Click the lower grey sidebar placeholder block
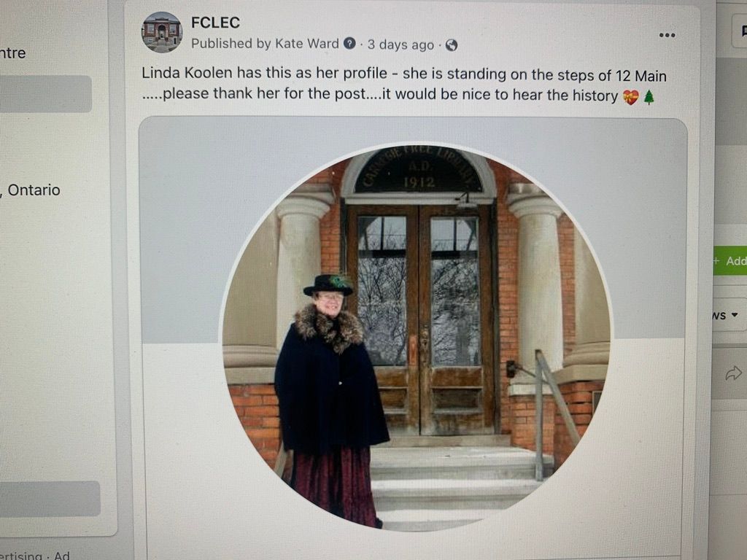Screen dimensions: 747x560 click(x=50, y=499)
